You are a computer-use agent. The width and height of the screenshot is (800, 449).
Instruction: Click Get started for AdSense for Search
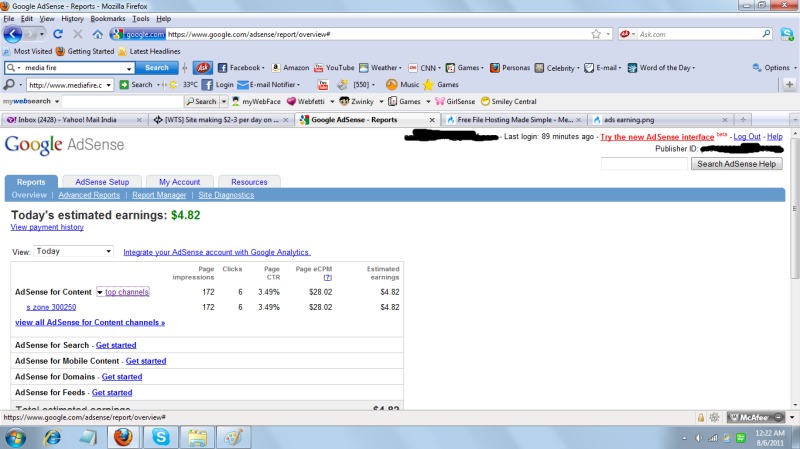tap(116, 345)
